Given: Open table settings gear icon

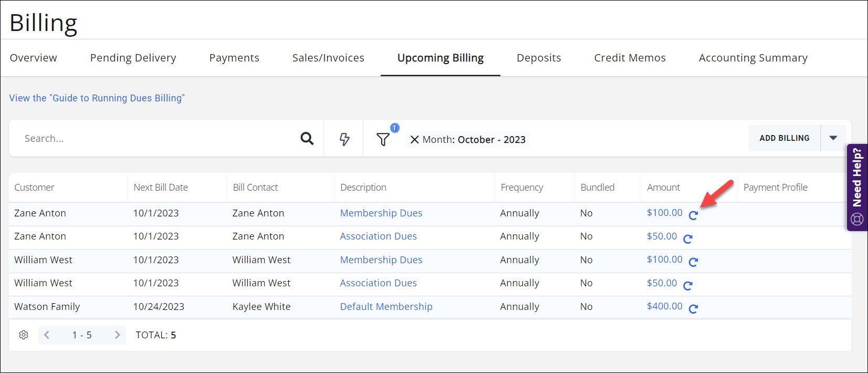Looking at the screenshot, I should pyautogui.click(x=24, y=335).
